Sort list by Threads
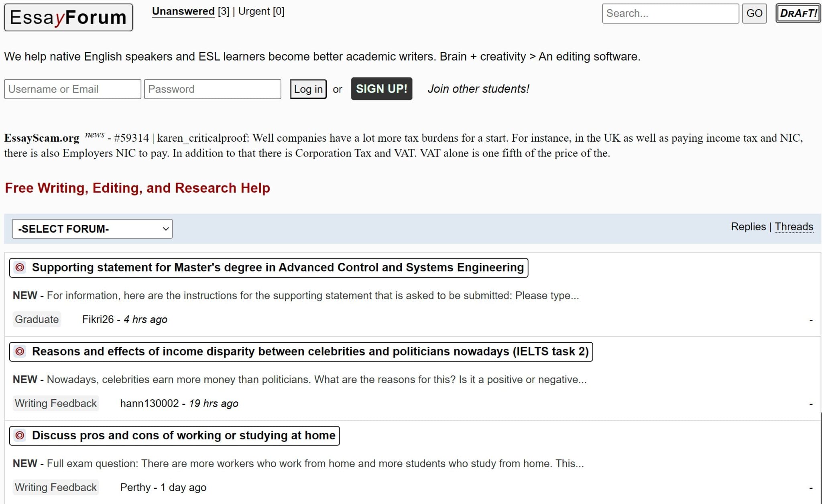This screenshot has height=504, width=822. coord(794,227)
